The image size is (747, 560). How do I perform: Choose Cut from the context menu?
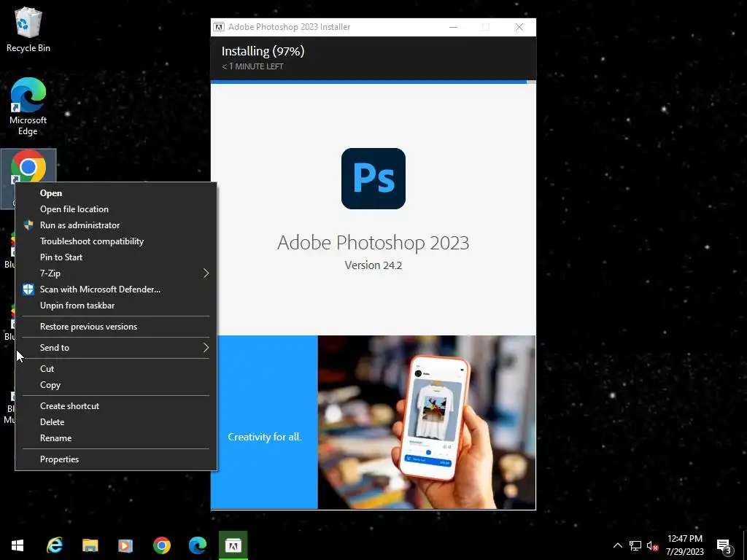click(116, 368)
